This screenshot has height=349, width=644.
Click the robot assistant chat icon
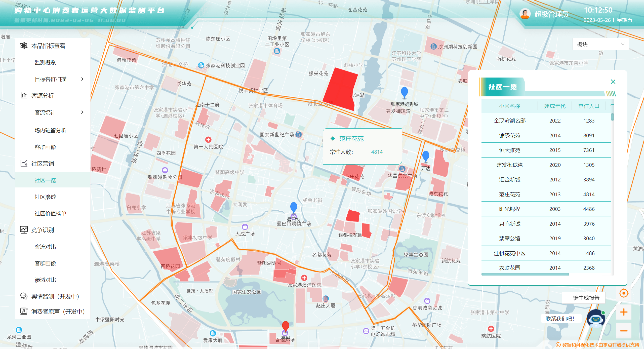595,319
